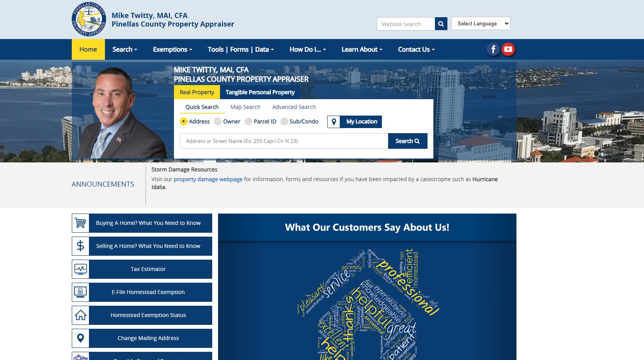
Task: Go to the Home navigation tab
Action: pyautogui.click(x=88, y=50)
